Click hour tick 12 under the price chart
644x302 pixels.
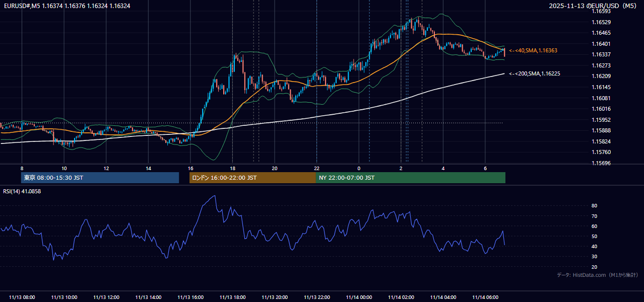point(106,168)
